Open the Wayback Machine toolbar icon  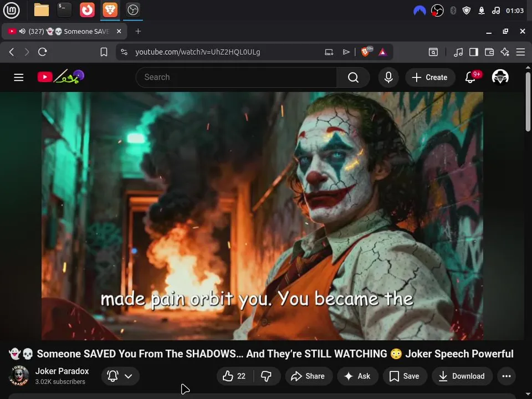coord(433,52)
